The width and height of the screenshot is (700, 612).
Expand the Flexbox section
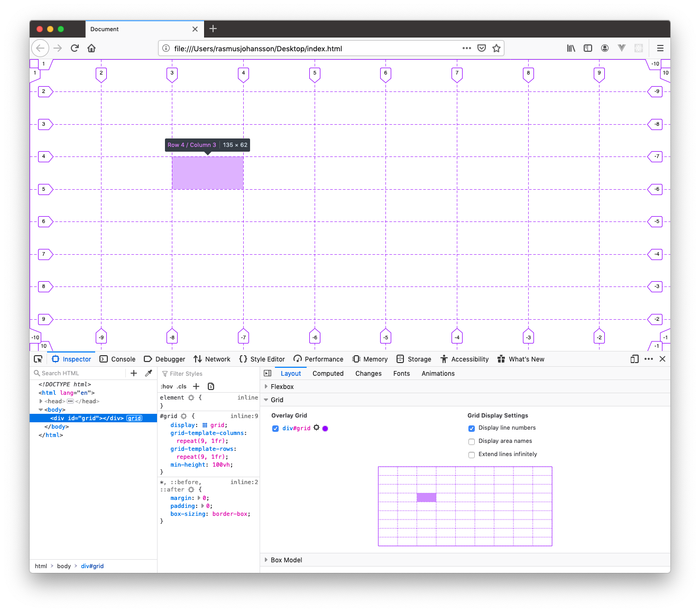click(x=266, y=387)
